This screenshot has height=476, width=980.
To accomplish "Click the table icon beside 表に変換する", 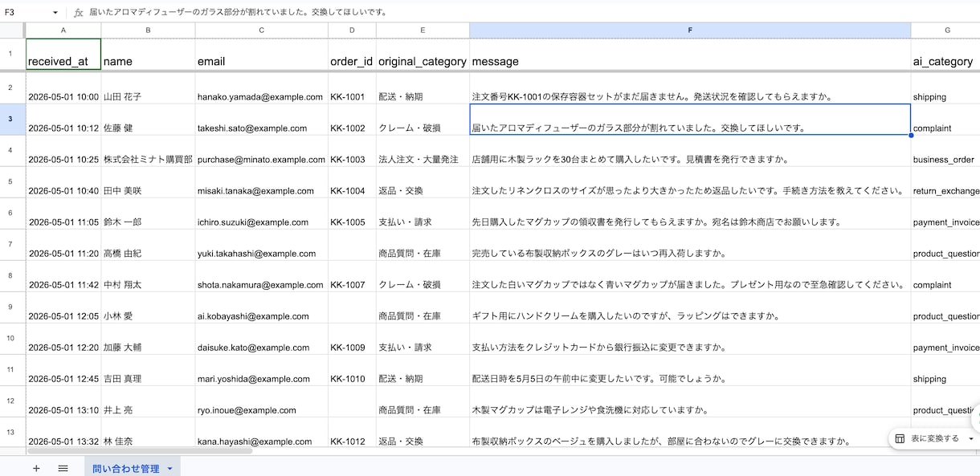I will [900, 439].
